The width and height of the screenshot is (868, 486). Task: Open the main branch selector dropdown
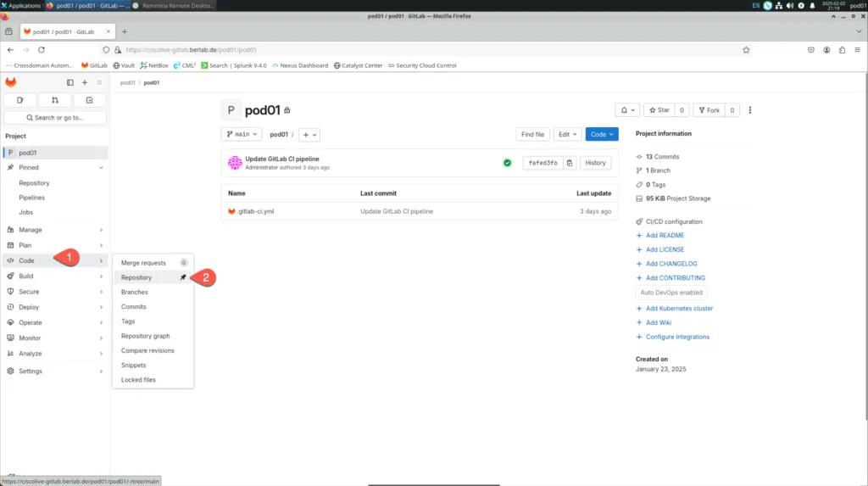[242, 134]
